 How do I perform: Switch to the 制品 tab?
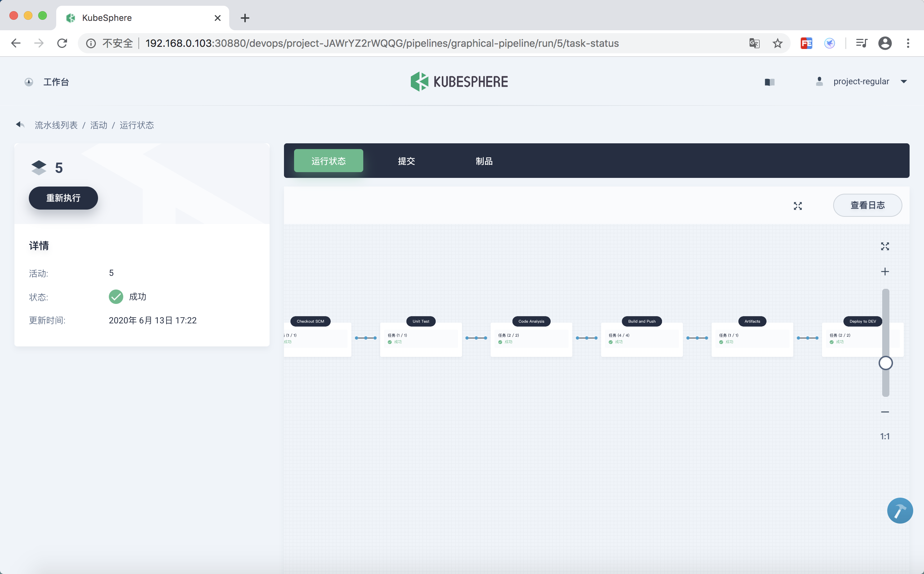click(x=484, y=161)
